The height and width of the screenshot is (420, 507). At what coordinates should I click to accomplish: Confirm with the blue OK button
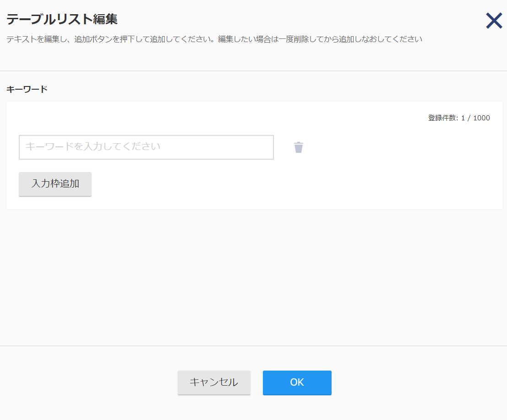point(297,382)
